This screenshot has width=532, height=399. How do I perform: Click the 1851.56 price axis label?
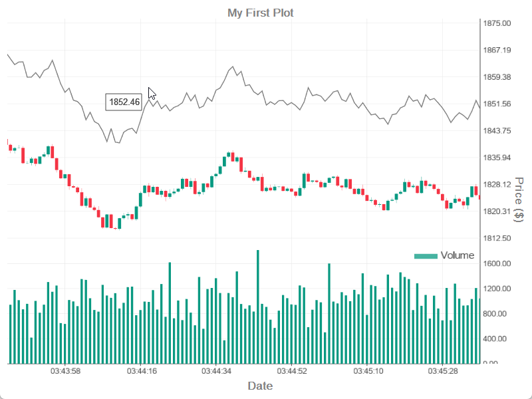[497, 104]
